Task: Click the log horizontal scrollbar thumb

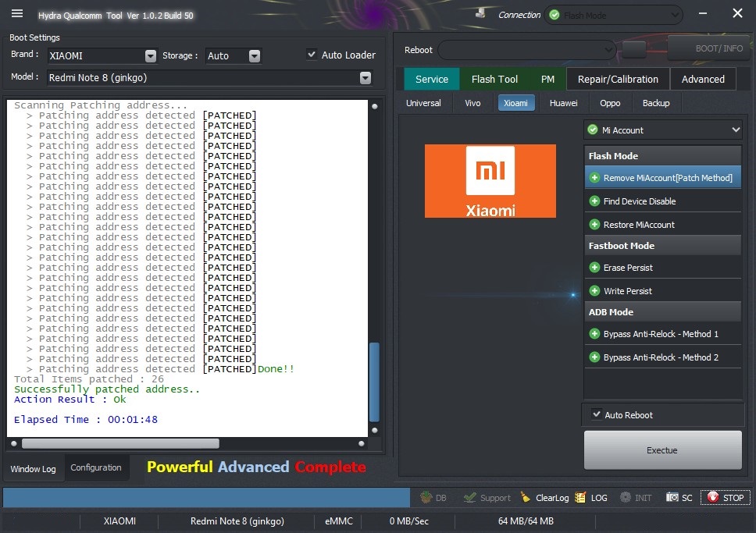Action: tap(120, 443)
